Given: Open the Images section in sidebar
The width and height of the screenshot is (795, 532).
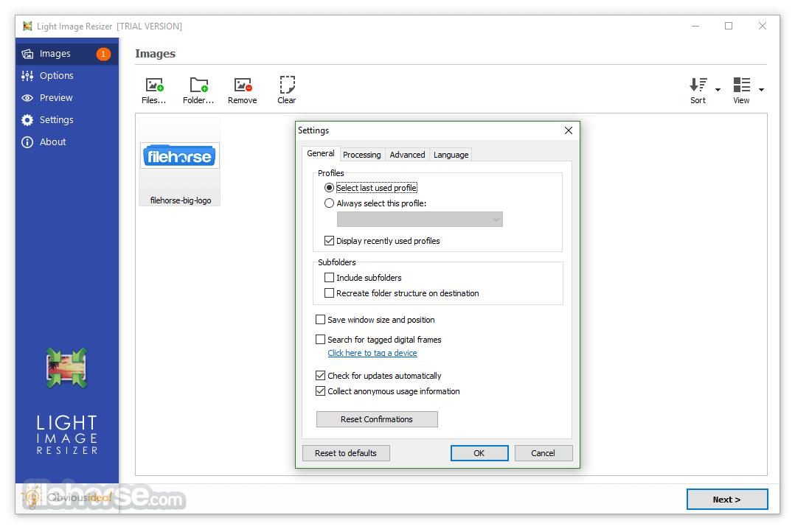Looking at the screenshot, I should pos(66,54).
